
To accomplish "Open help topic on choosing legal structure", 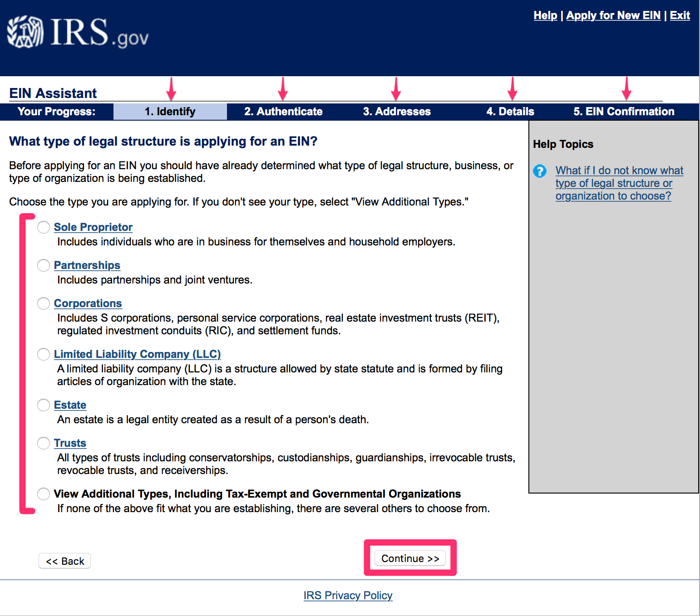I will (619, 183).
